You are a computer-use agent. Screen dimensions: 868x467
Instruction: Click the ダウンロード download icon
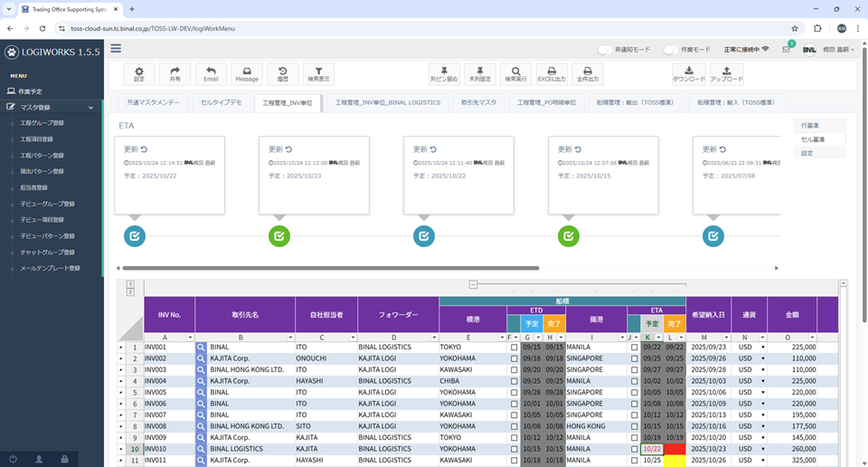(x=689, y=72)
